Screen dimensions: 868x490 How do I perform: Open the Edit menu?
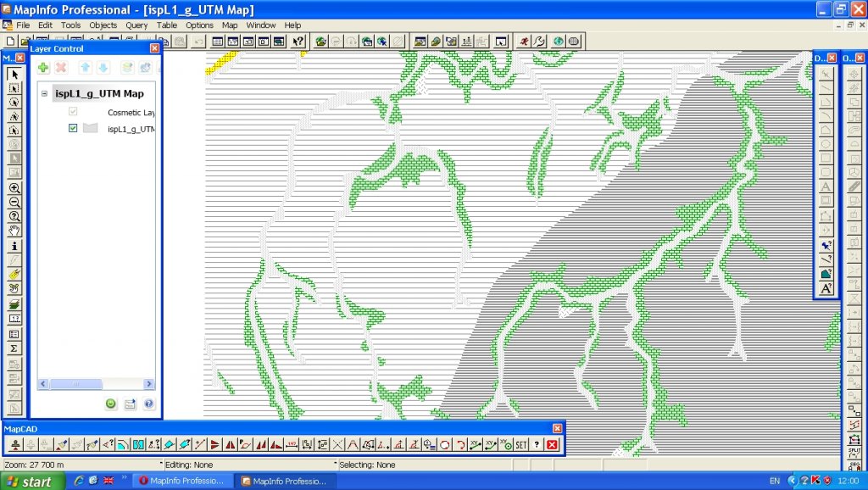click(x=46, y=25)
